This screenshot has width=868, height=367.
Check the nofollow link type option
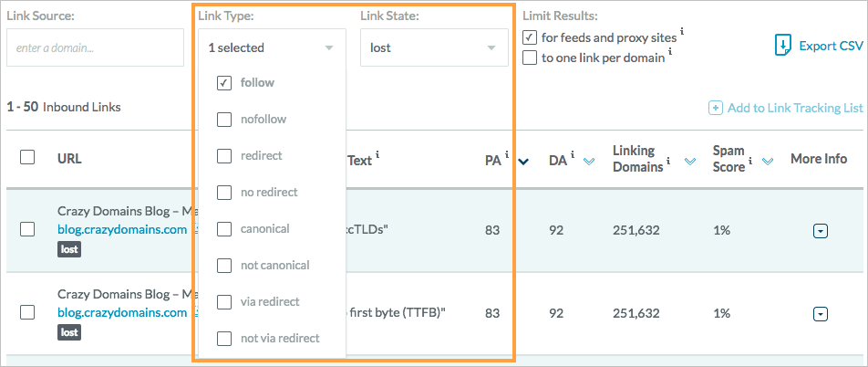(224, 120)
